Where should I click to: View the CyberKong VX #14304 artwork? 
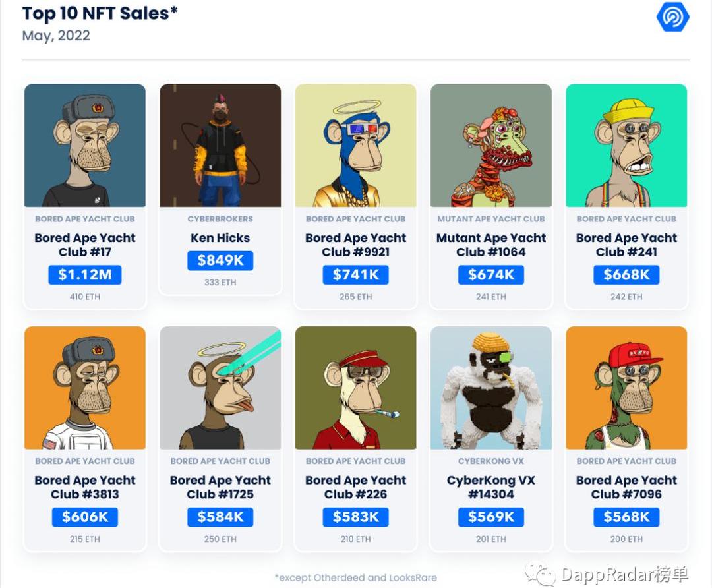(x=491, y=388)
